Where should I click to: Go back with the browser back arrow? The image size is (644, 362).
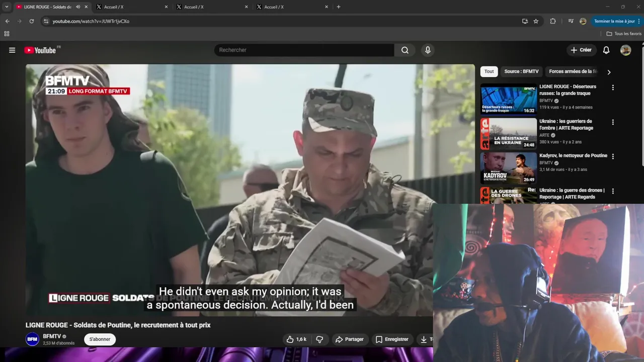(7, 21)
